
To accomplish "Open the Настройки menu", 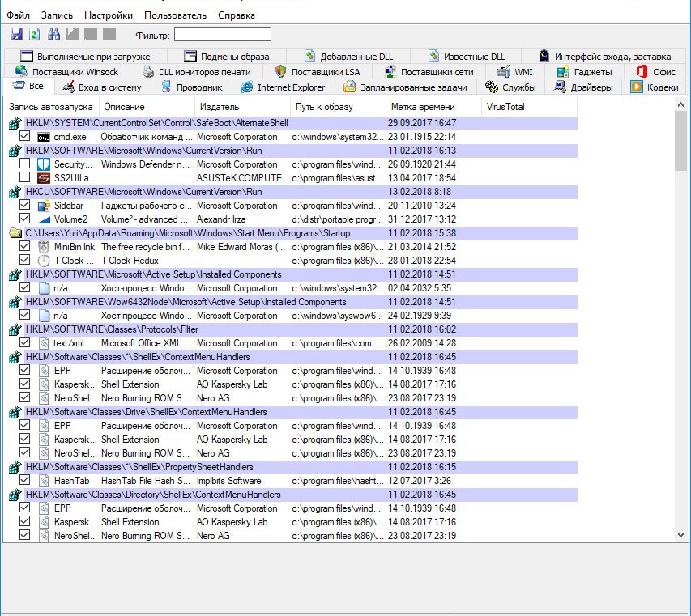I will [x=109, y=15].
